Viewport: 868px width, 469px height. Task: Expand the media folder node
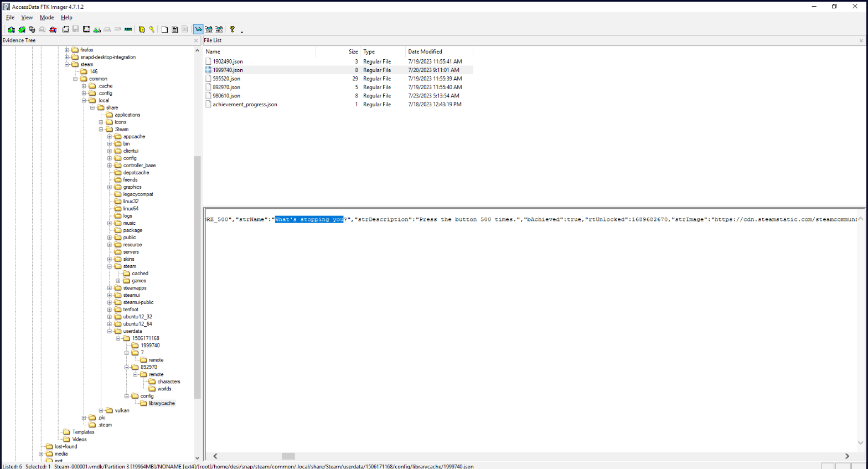click(x=41, y=453)
